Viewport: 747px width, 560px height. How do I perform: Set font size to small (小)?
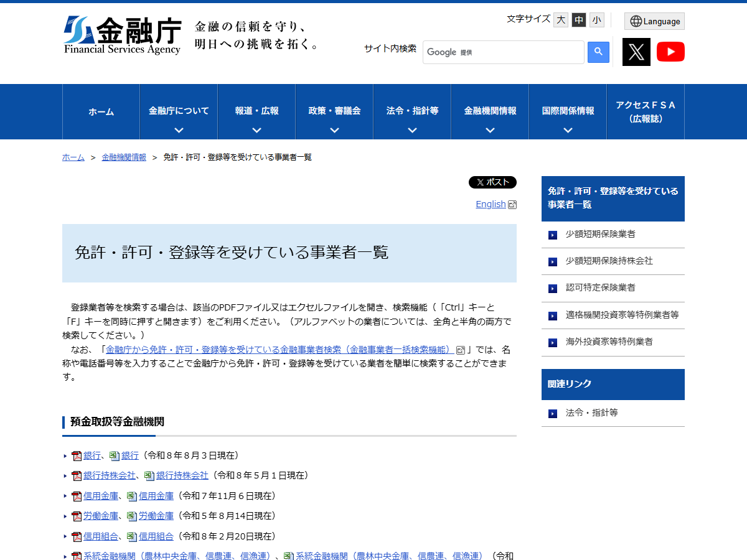(x=597, y=20)
